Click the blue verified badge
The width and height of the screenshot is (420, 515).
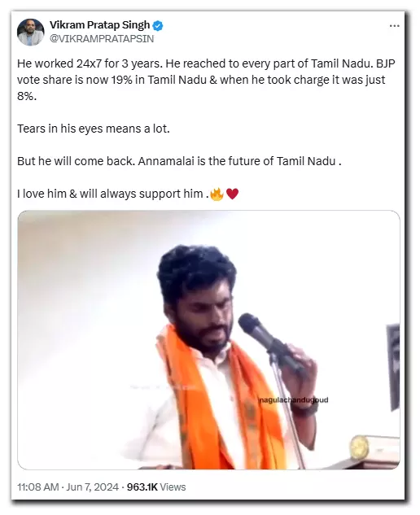coord(158,25)
